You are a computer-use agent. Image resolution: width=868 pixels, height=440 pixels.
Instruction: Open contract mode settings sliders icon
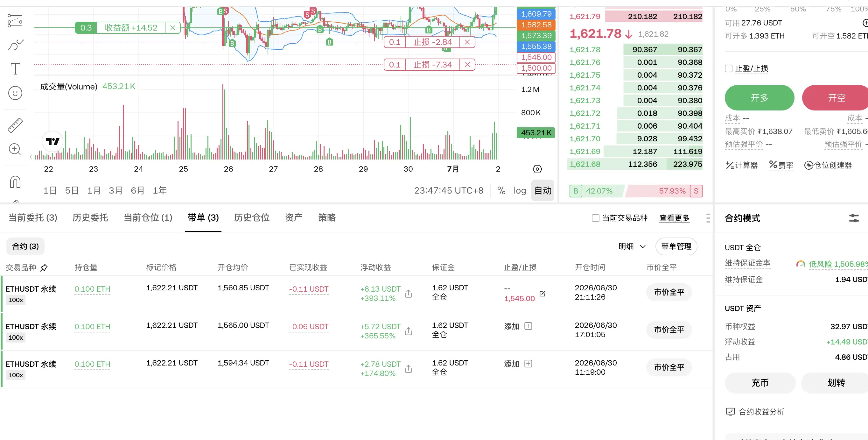(853, 218)
